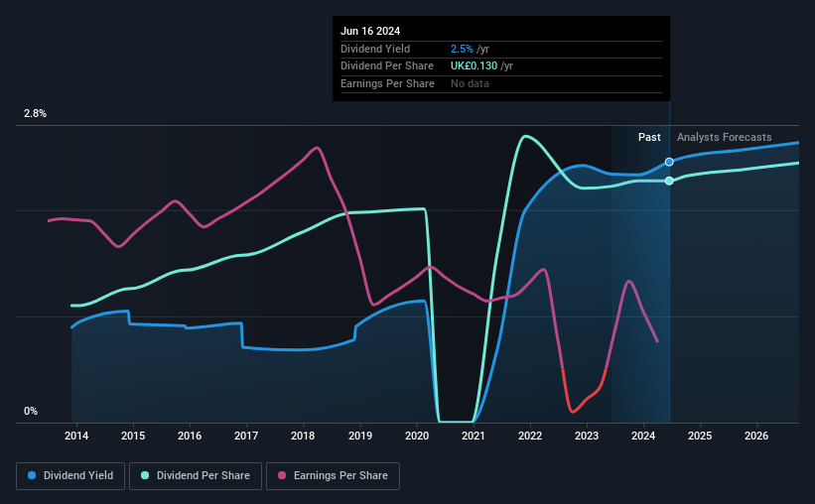Click the 2016 x-axis label

tap(190, 436)
